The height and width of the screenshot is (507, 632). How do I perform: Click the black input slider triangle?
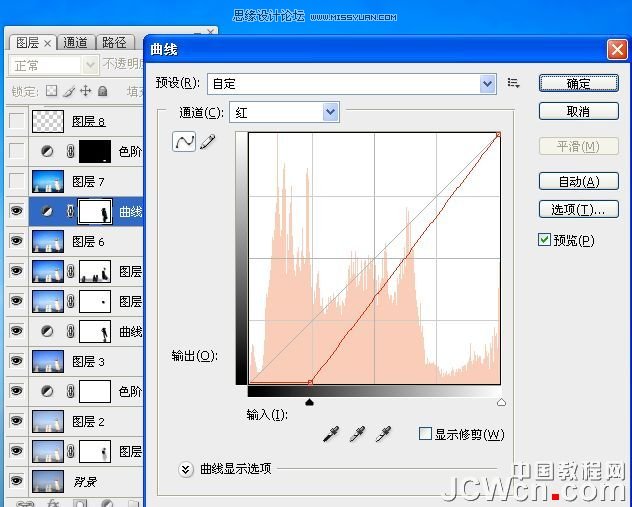point(310,402)
